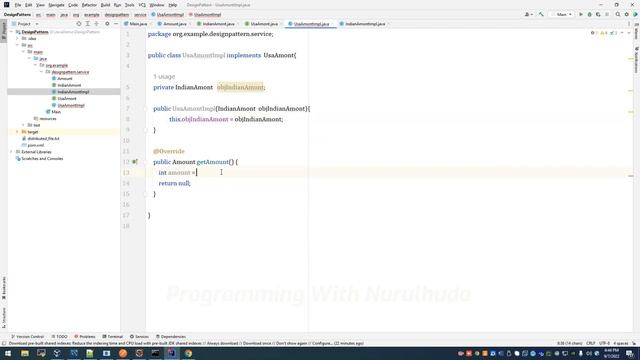
Task: Select UsaAmontImpl in the project tree
Action: [x=71, y=105]
